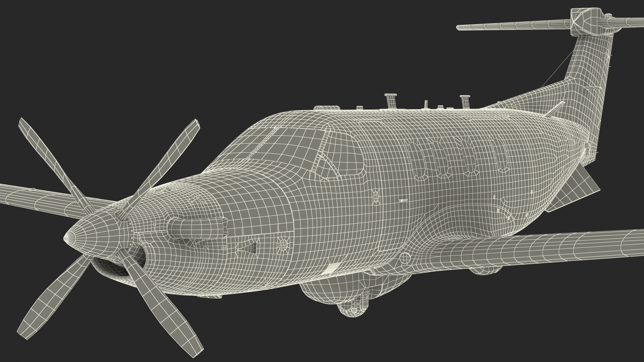Screen dimensions: 644x362
Task: Click the engine exhaust stack on the cowling
Action: coord(195,228)
